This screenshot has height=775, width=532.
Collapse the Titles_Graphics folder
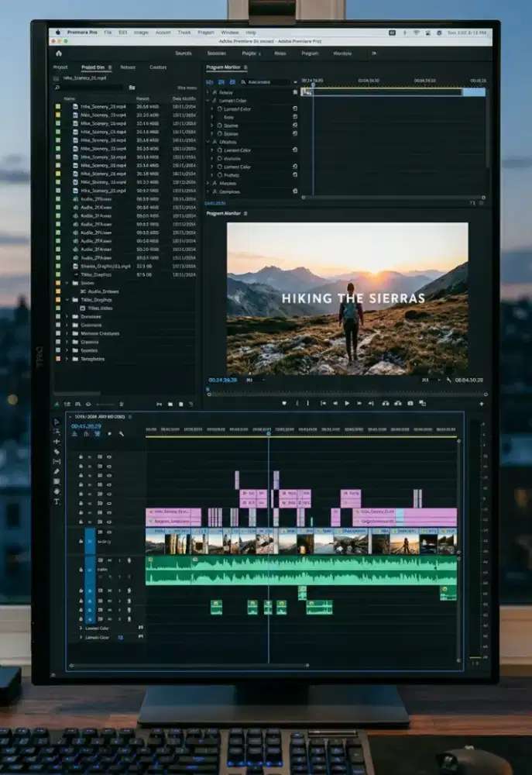point(67,300)
